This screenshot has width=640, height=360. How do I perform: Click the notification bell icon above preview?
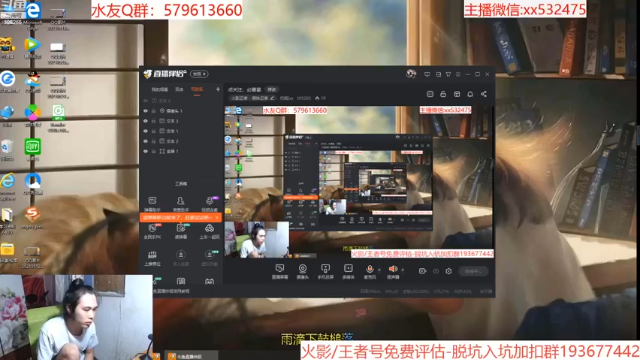pos(470,94)
